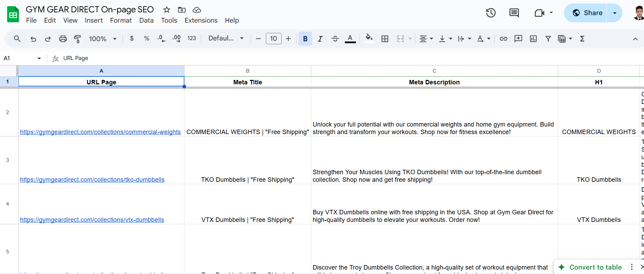Open the Extensions menu

tap(201, 20)
